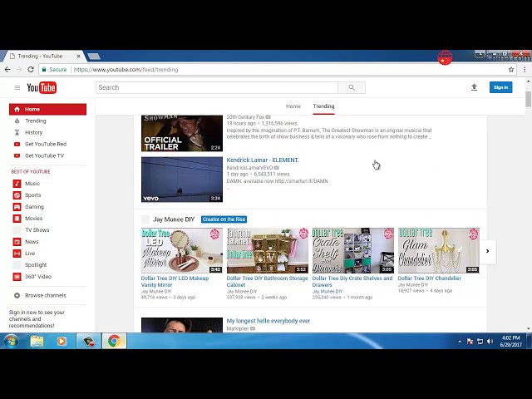Click volume speaker in system tray

point(490,342)
